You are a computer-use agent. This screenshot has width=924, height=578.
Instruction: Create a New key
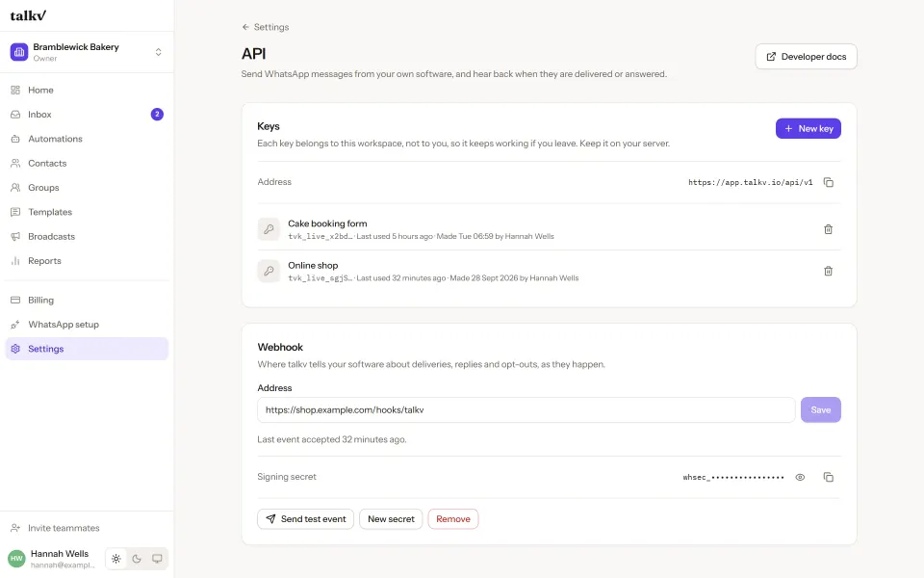(808, 128)
